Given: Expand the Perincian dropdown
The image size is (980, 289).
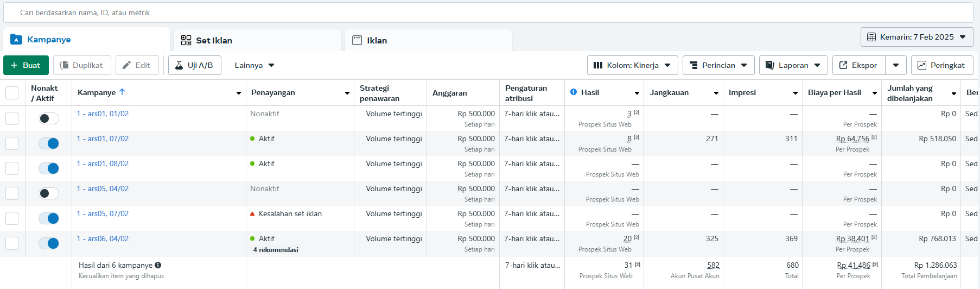Looking at the screenshot, I should pos(718,65).
